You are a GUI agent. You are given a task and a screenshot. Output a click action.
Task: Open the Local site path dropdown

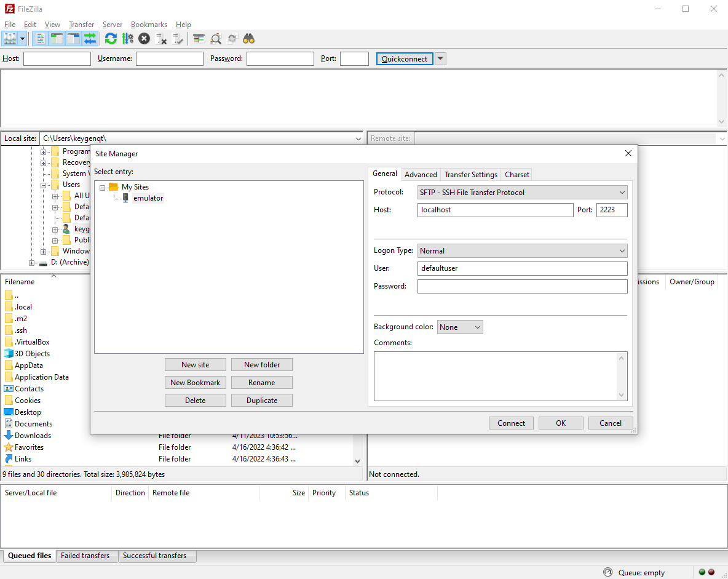[x=358, y=138]
